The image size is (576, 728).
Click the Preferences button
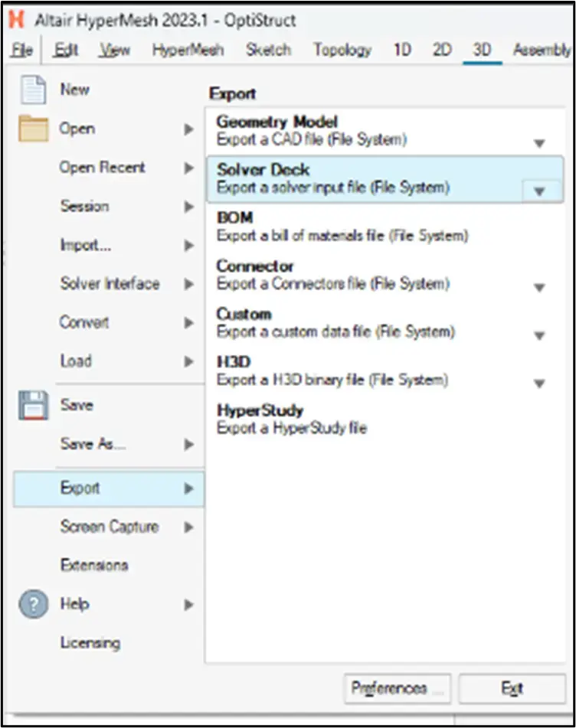click(398, 688)
